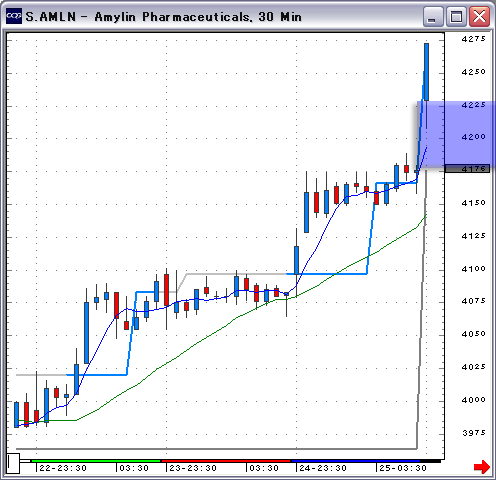Viewport: 496px width, 480px height.
Task: Select the 23-23:30 time axis label
Action: tap(193, 468)
